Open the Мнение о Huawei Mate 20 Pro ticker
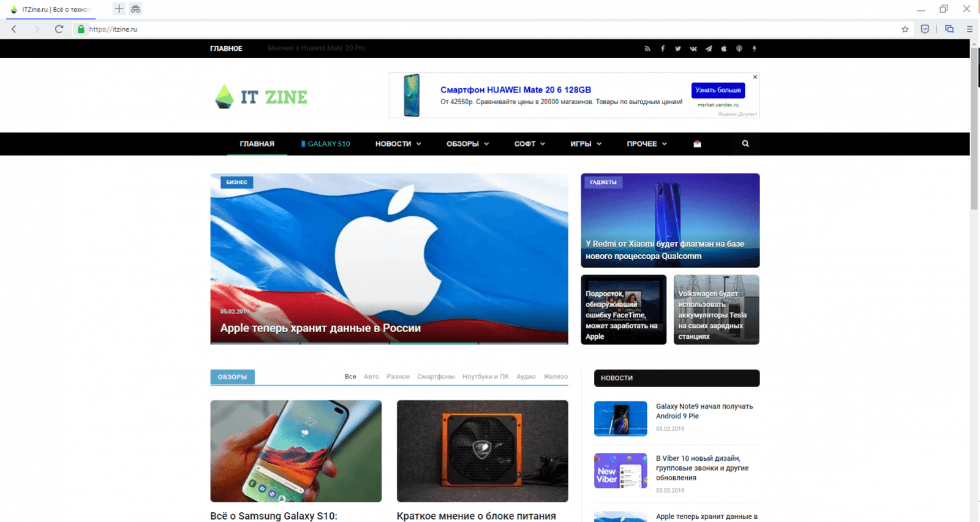 [317, 48]
